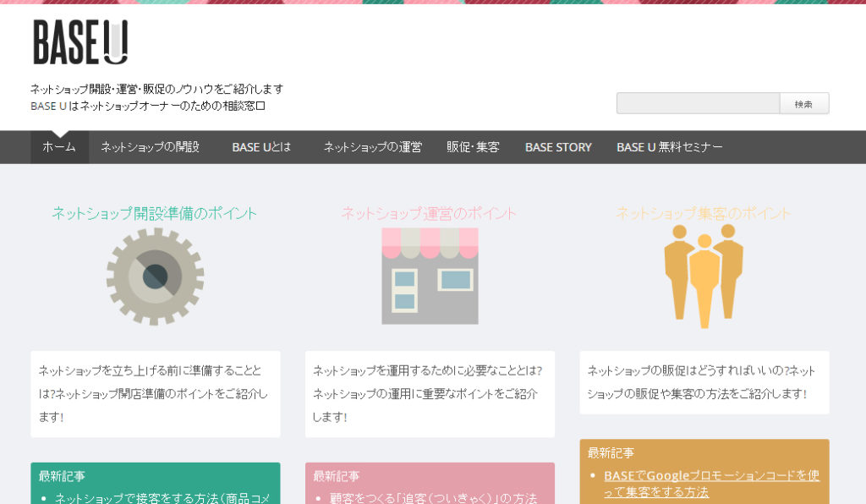Go to BASE Uとは menu item
The width and height of the screenshot is (866, 504).
point(261,147)
